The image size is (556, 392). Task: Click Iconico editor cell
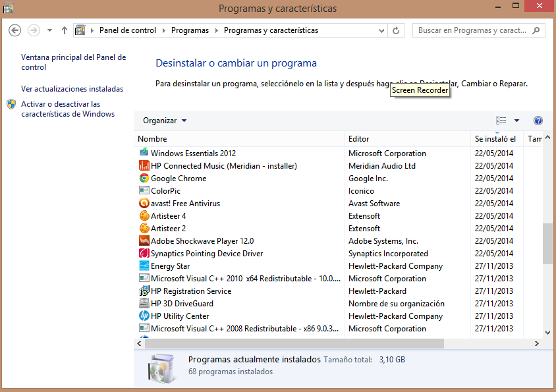click(361, 191)
